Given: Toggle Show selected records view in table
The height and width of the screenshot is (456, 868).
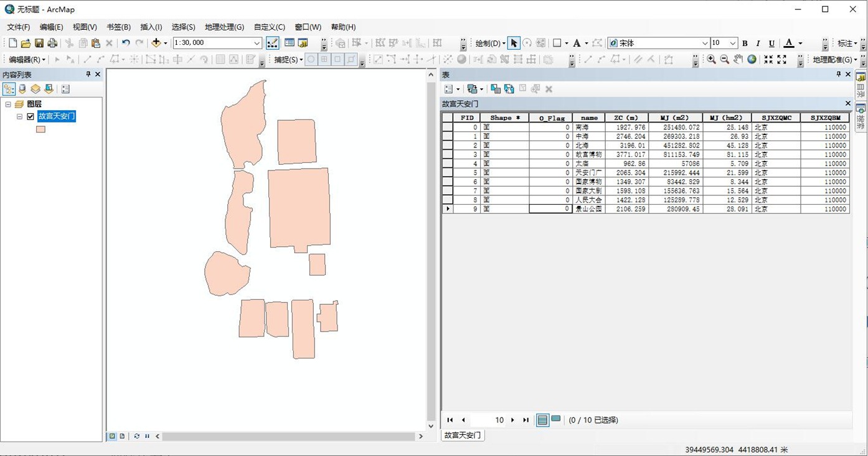Looking at the screenshot, I should (x=556, y=420).
